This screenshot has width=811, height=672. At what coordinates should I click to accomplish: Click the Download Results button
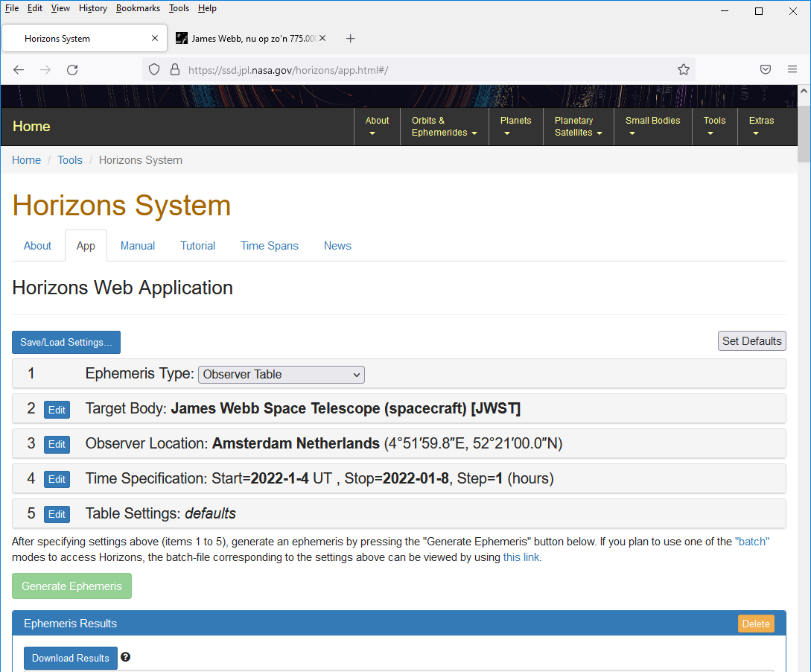[71, 658]
